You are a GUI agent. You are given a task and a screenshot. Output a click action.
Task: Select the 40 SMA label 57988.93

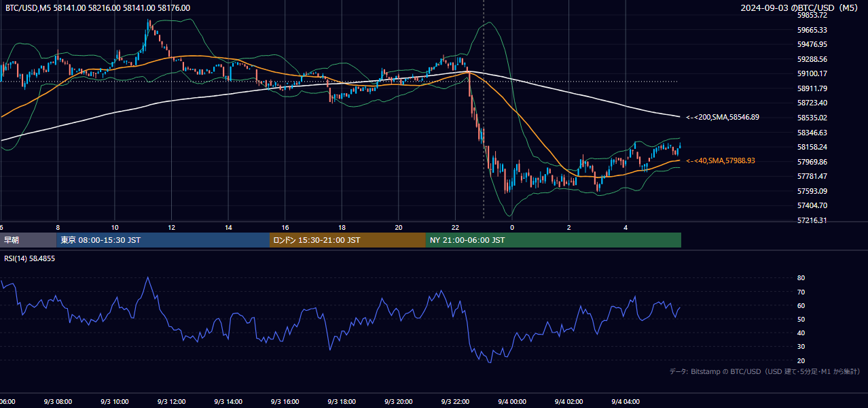[721, 160]
